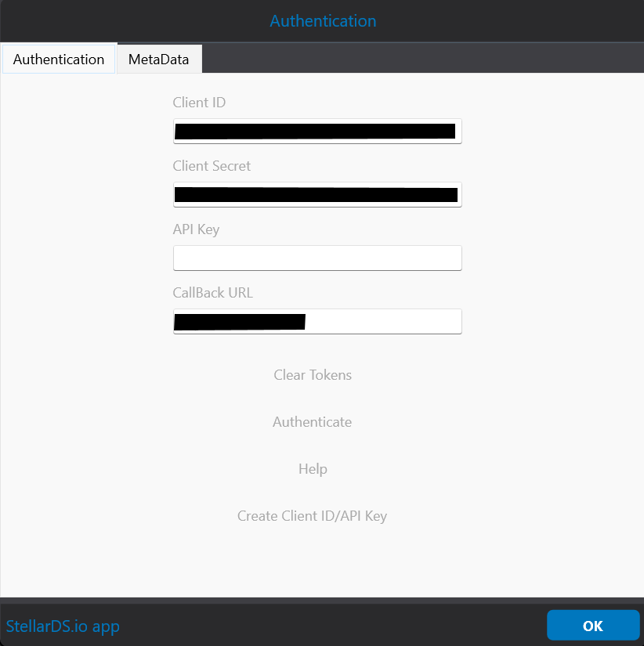Screen dimensions: 644x646
Task: Click the "Client Secret" label text
Action: point(212,166)
